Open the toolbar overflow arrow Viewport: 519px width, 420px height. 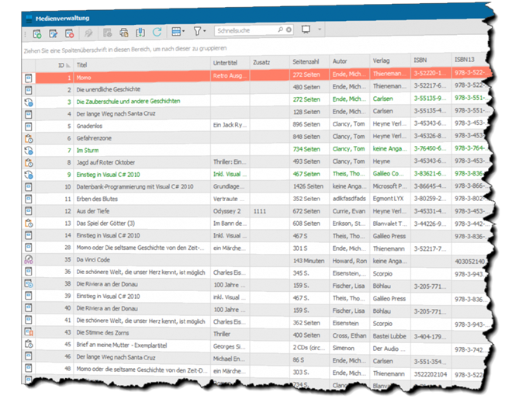pyautogui.click(x=320, y=30)
